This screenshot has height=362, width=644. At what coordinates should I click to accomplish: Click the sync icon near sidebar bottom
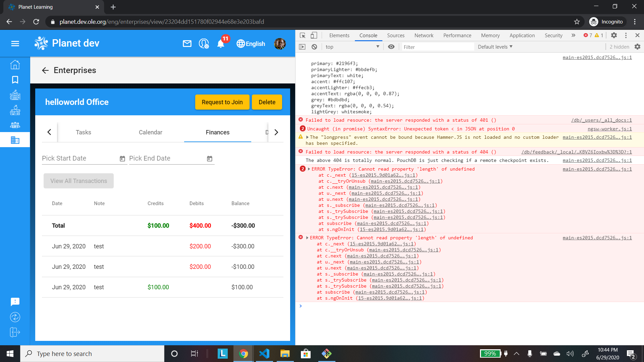point(15,317)
